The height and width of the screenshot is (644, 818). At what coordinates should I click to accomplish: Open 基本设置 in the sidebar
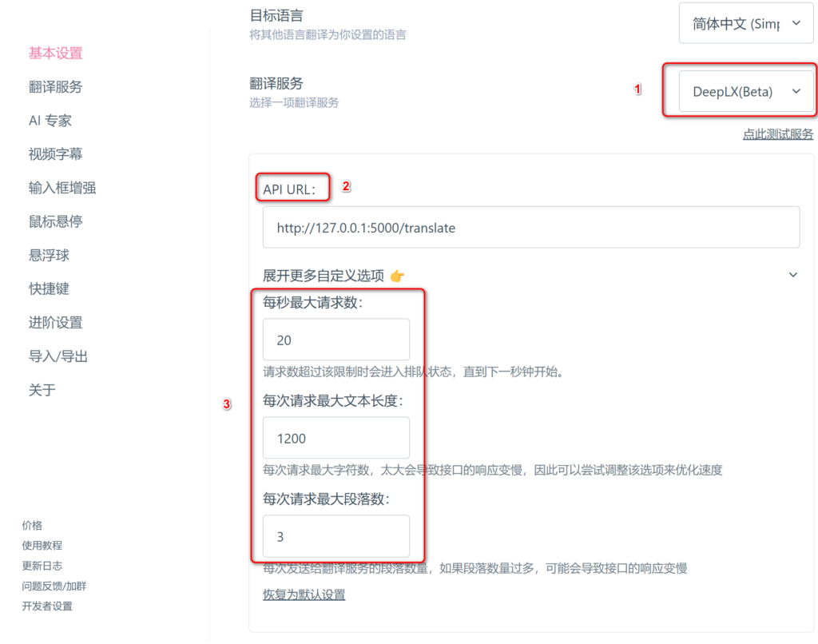pyautogui.click(x=55, y=54)
